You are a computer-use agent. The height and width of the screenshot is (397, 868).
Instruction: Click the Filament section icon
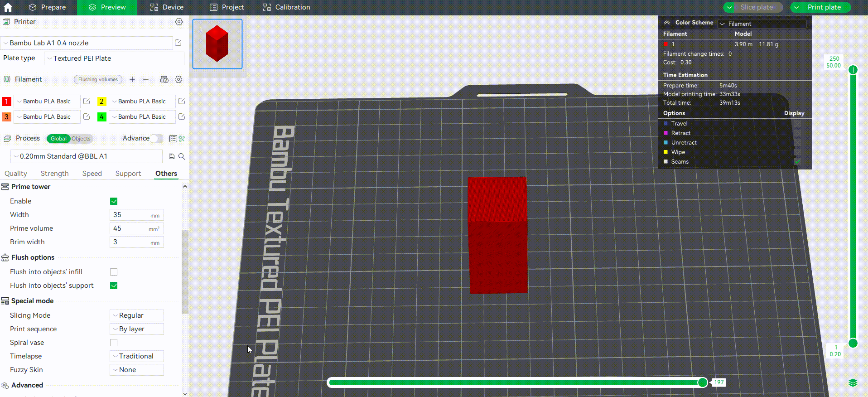[x=7, y=79]
